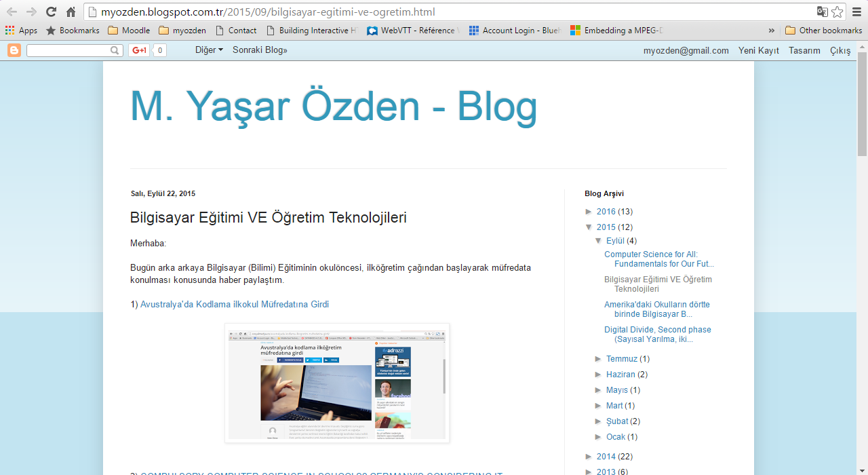Go to Sonraki Blog»
This screenshot has height=475, width=868.
click(x=260, y=50)
